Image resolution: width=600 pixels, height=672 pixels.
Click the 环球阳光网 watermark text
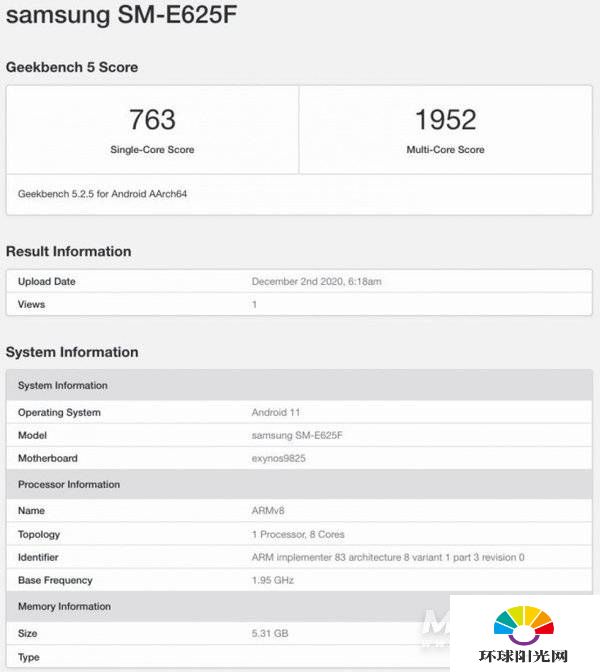pos(523,656)
